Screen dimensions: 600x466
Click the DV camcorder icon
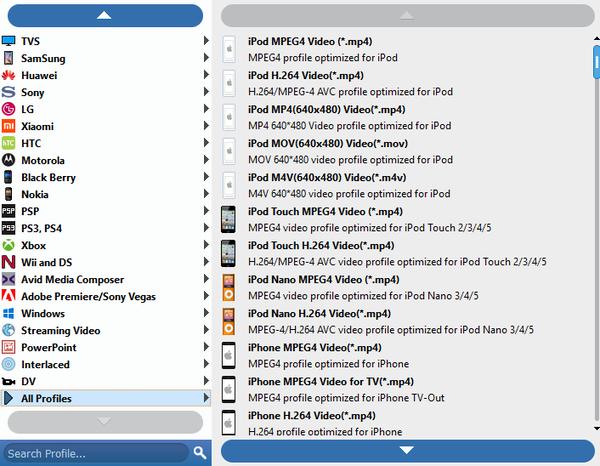point(8,381)
